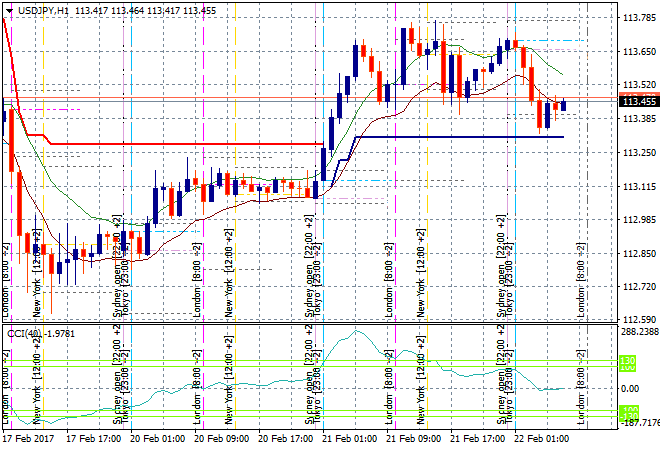Click the -187.7176 CCI scale value
Screen dimensions: 660x450
[638, 422]
